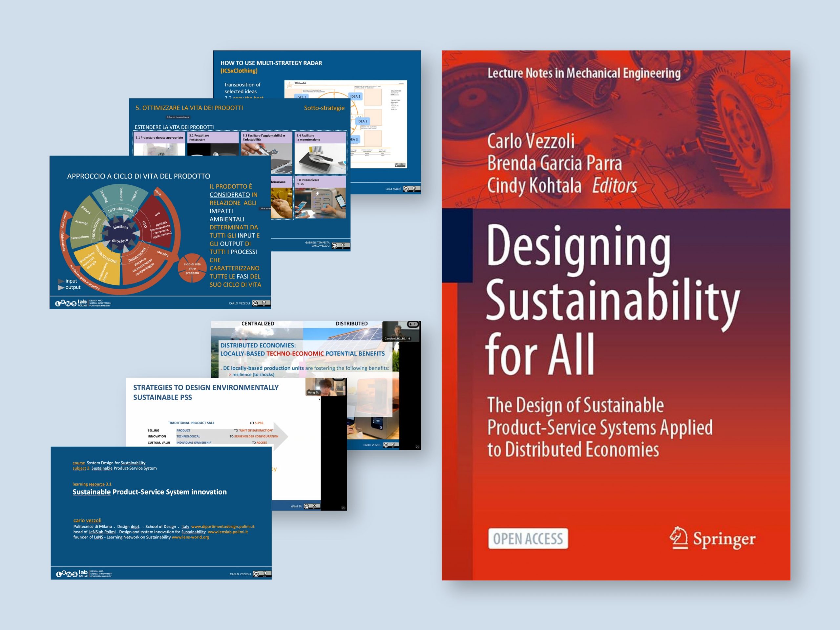Click Creative Commons badge next to Hang Su
840x630 pixels.
click(x=312, y=506)
